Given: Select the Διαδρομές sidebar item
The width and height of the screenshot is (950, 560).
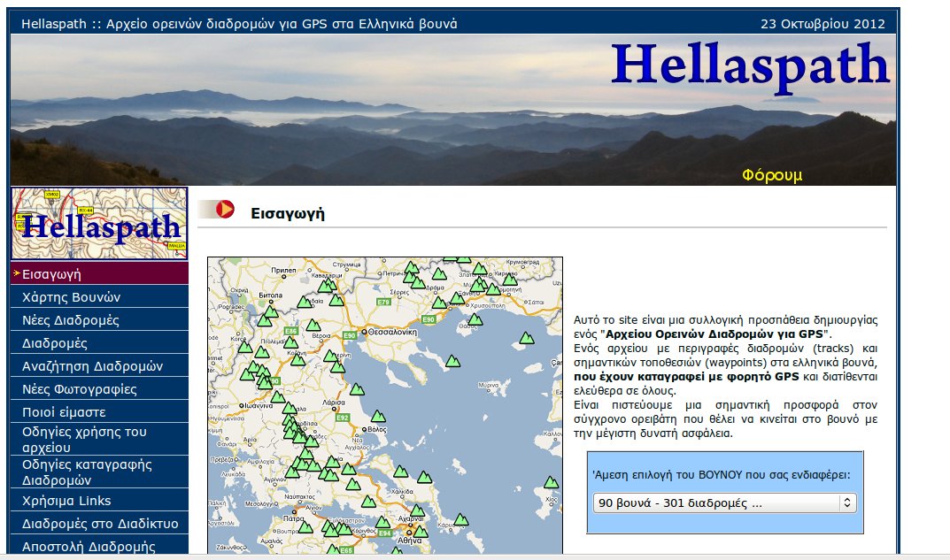Looking at the screenshot, I should pyautogui.click(x=99, y=342).
